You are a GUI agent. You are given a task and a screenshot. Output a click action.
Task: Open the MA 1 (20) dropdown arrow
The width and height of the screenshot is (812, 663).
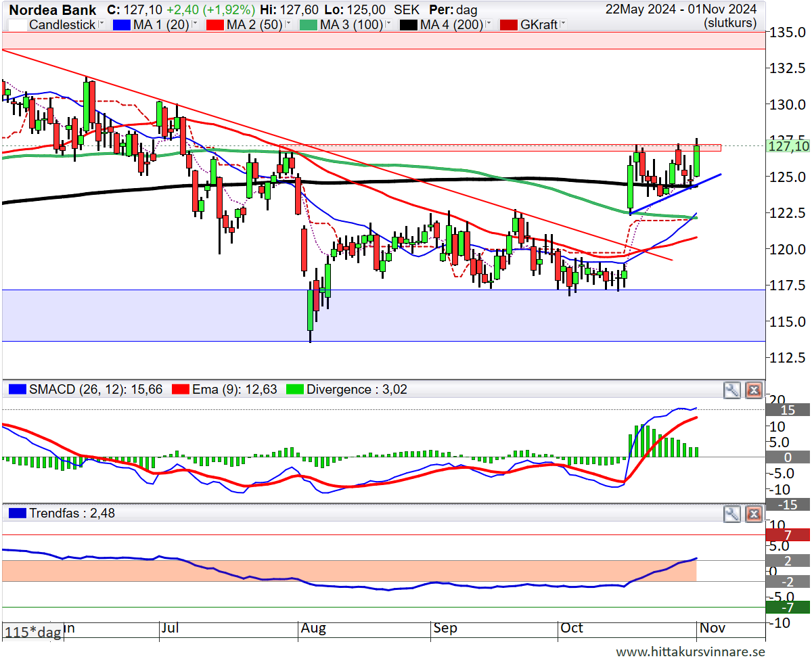(x=195, y=24)
